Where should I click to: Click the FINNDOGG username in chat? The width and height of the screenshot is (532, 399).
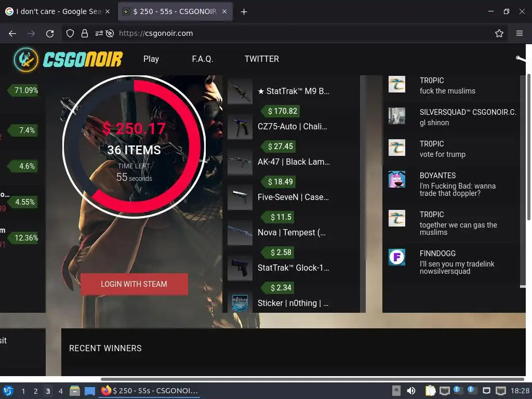click(437, 254)
